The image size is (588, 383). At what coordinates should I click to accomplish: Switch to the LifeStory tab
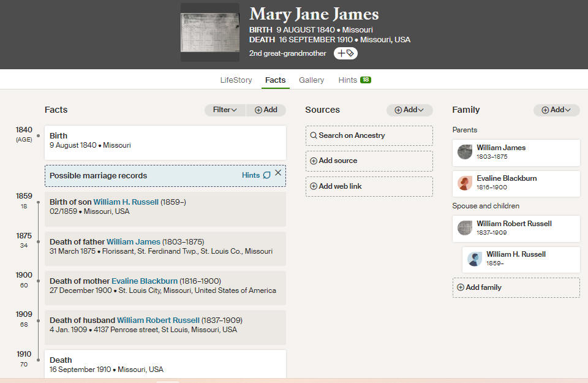click(x=236, y=80)
